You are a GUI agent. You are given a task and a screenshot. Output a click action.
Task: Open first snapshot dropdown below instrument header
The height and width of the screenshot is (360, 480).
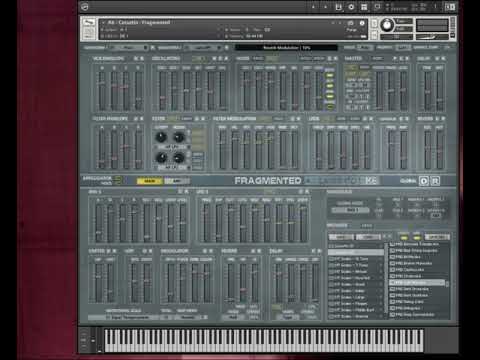click(x=129, y=48)
